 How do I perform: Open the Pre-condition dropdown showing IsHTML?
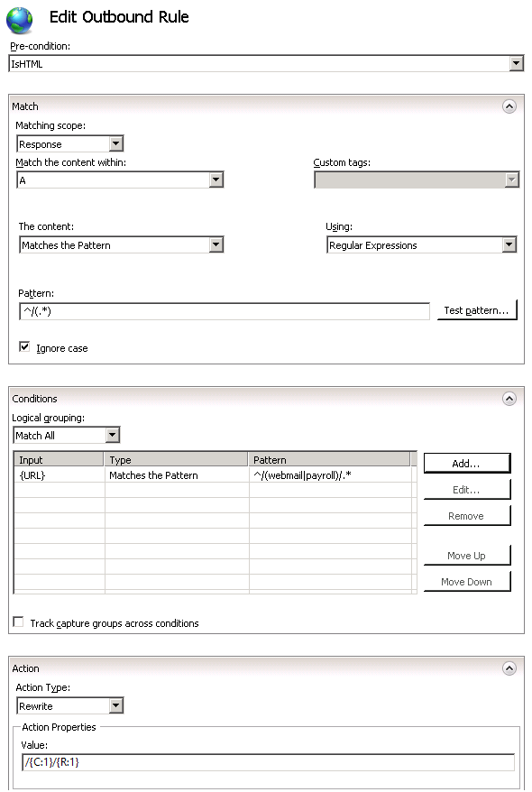pyautogui.click(x=516, y=63)
